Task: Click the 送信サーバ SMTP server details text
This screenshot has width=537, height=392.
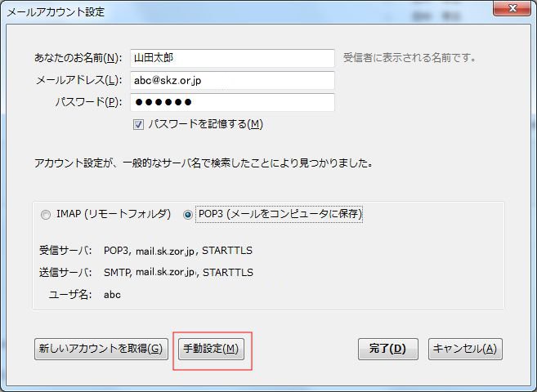Action: [178, 273]
